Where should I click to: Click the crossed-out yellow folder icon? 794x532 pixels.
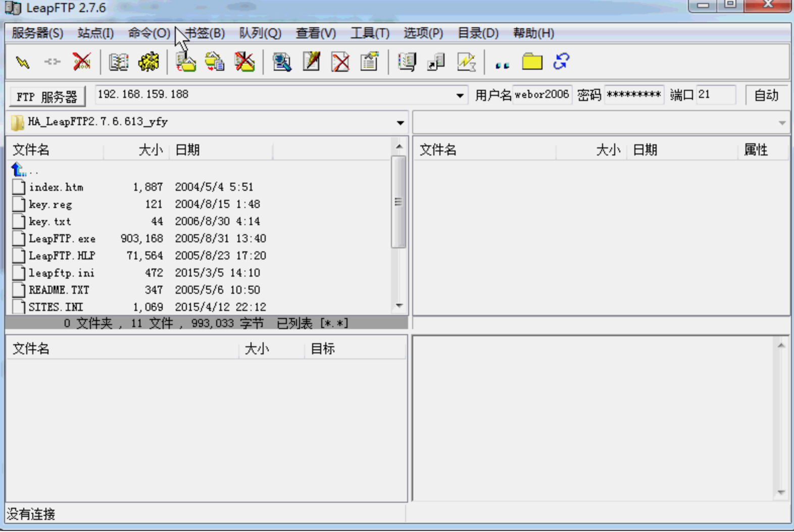click(244, 62)
